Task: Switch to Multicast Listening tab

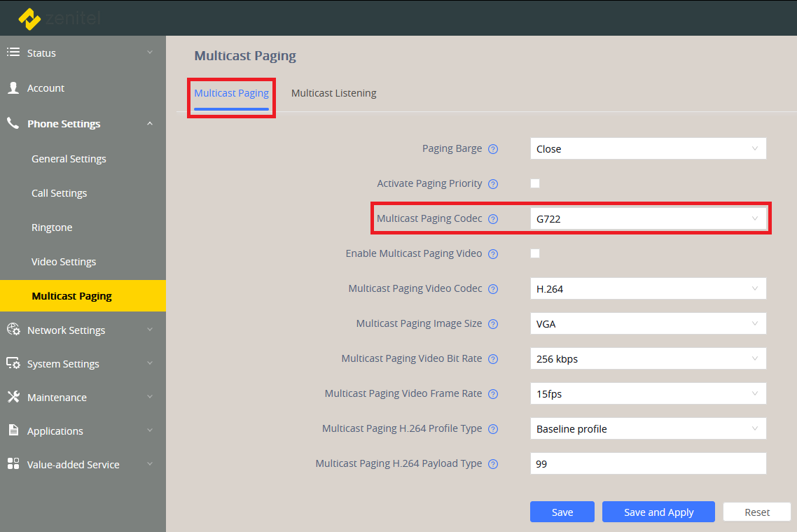Action: coord(333,93)
